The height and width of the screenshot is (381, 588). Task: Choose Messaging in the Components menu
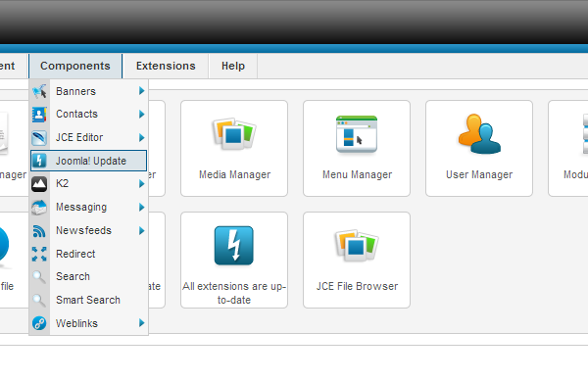(88, 208)
